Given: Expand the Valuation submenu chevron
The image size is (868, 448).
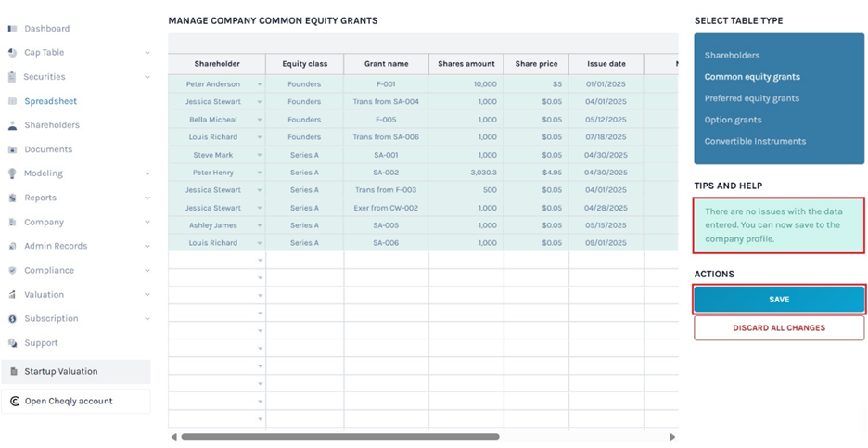Looking at the screenshot, I should click(x=147, y=294).
